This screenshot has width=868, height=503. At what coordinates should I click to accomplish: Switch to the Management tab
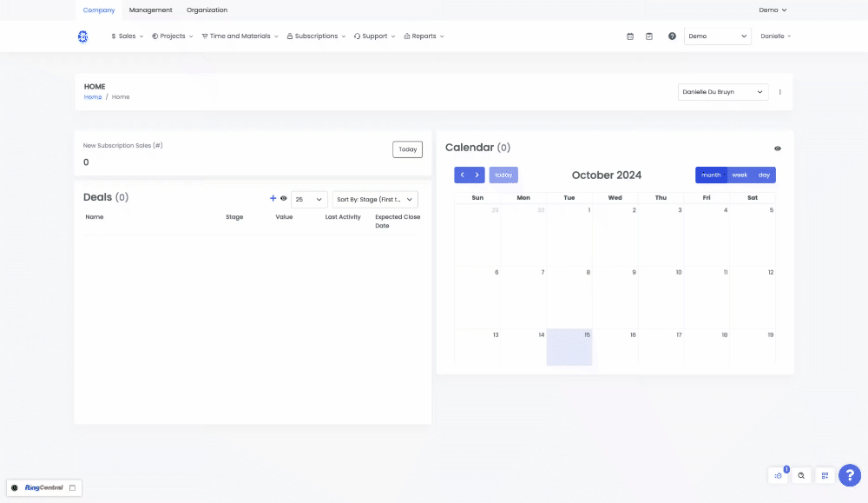tap(151, 10)
